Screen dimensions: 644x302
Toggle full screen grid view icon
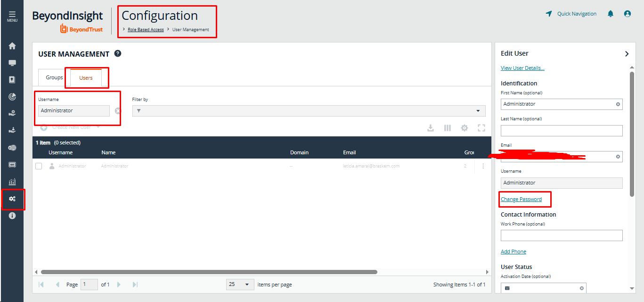[x=481, y=128]
